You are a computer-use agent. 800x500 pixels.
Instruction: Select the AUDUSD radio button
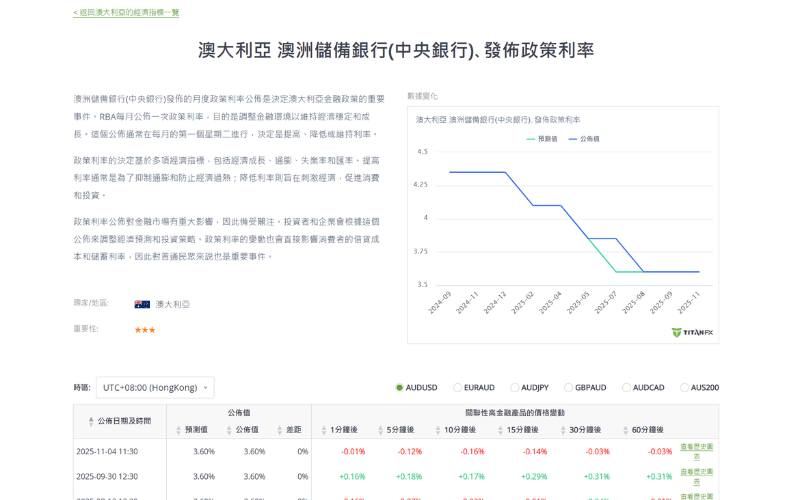[399, 388]
